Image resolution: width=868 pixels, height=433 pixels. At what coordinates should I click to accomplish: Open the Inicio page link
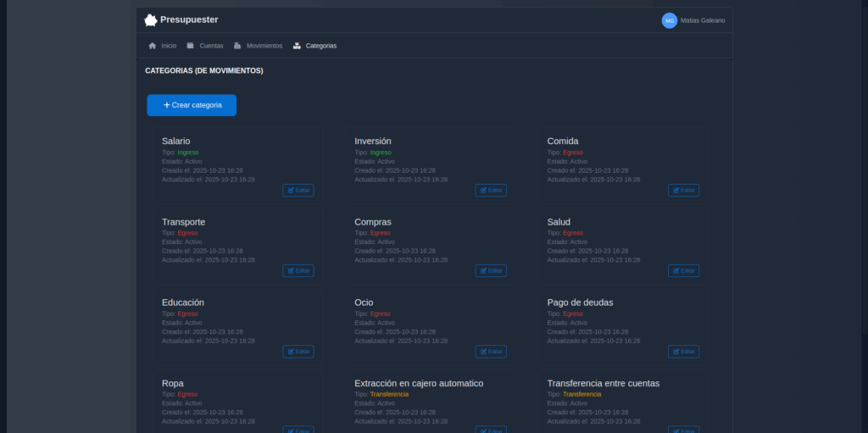pos(162,46)
